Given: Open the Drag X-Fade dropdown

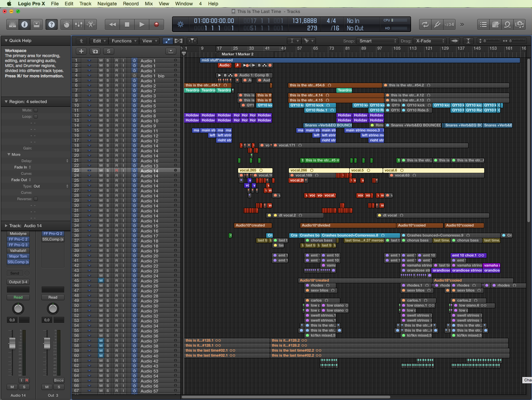Looking at the screenshot, I should tap(430, 41).
